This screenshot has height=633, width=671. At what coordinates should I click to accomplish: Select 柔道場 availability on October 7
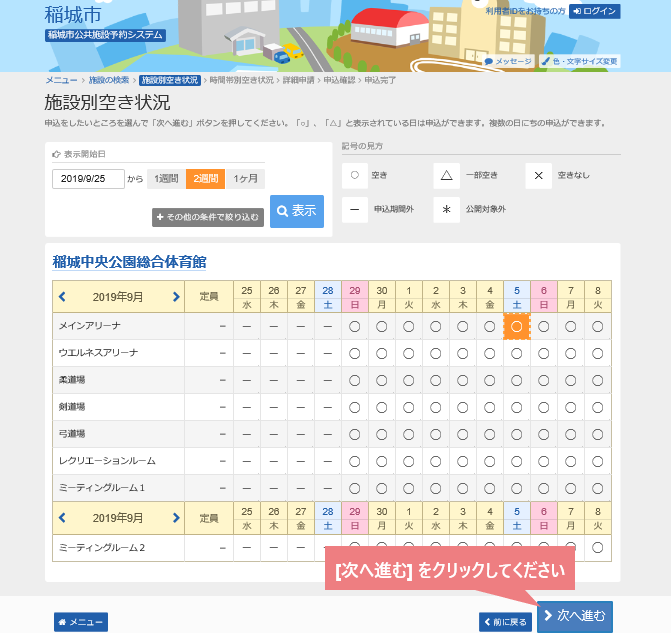coord(570,380)
